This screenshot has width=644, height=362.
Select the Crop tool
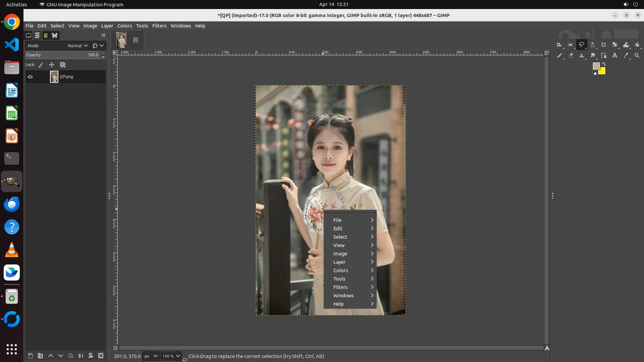tap(604, 45)
